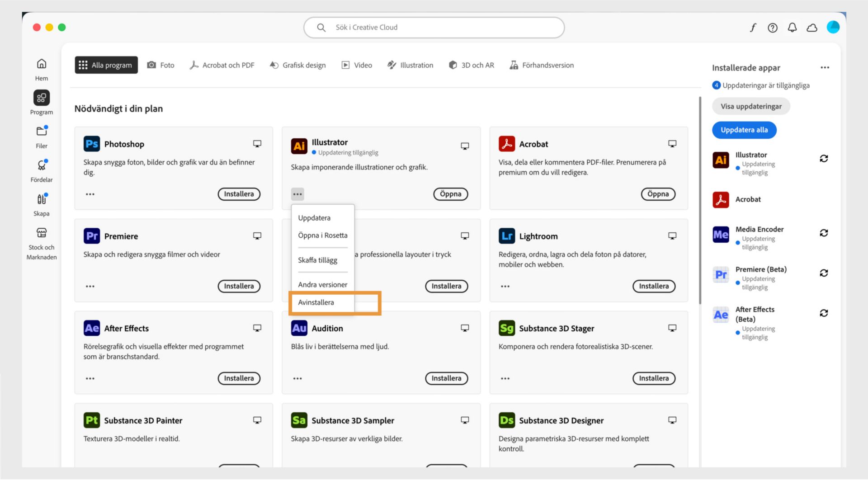Click the Lightroom Lr app icon
The image size is (868, 480).
(507, 236)
